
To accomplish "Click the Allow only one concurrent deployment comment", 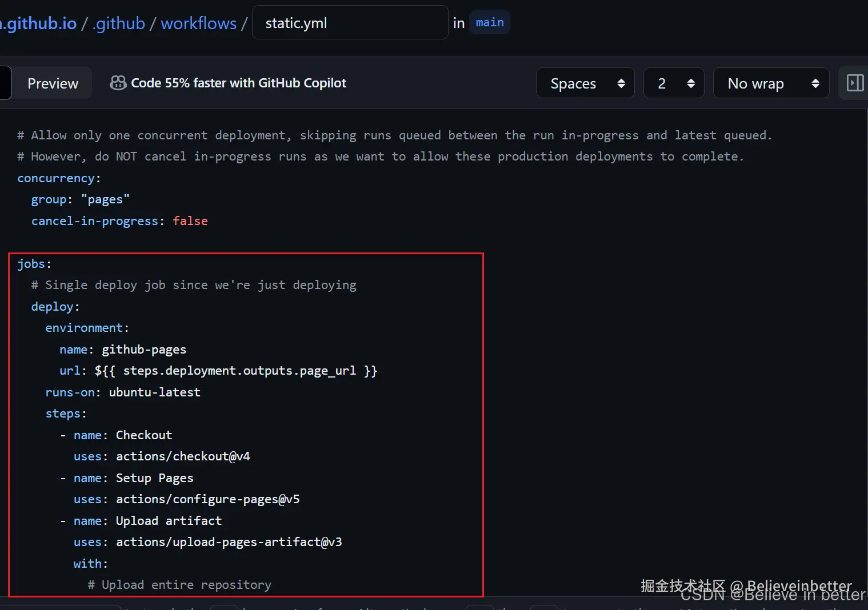I will pyautogui.click(x=395, y=135).
